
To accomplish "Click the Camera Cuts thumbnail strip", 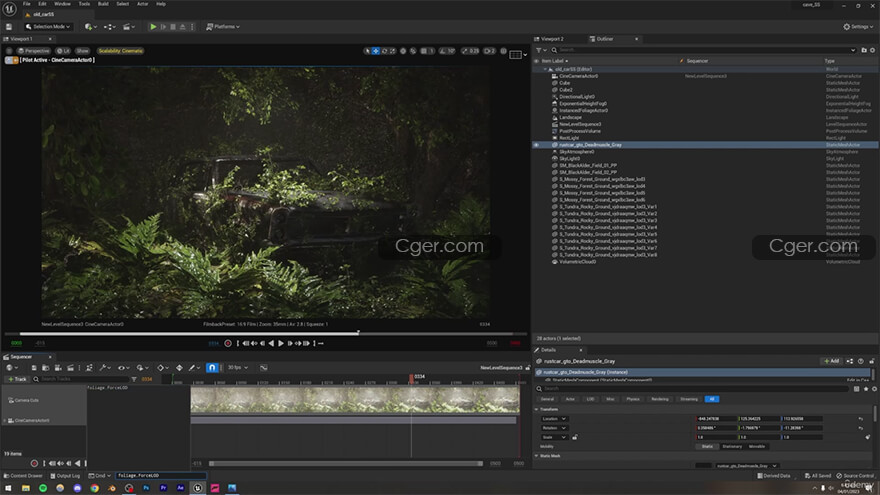I will (x=355, y=399).
